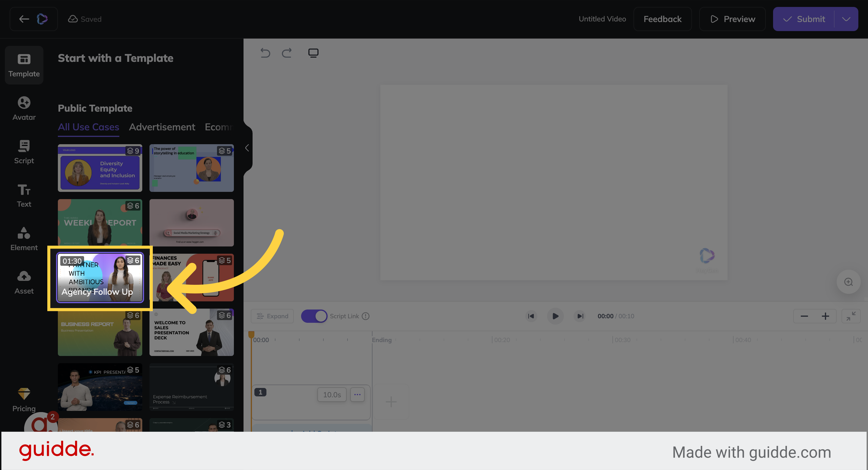Open the Asset upload panel

pos(24,281)
